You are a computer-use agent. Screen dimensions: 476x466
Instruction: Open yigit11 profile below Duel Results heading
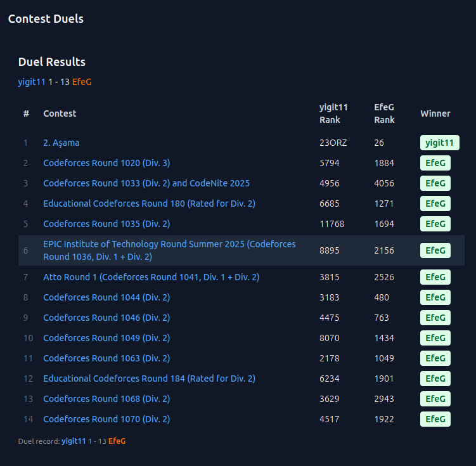pos(32,82)
